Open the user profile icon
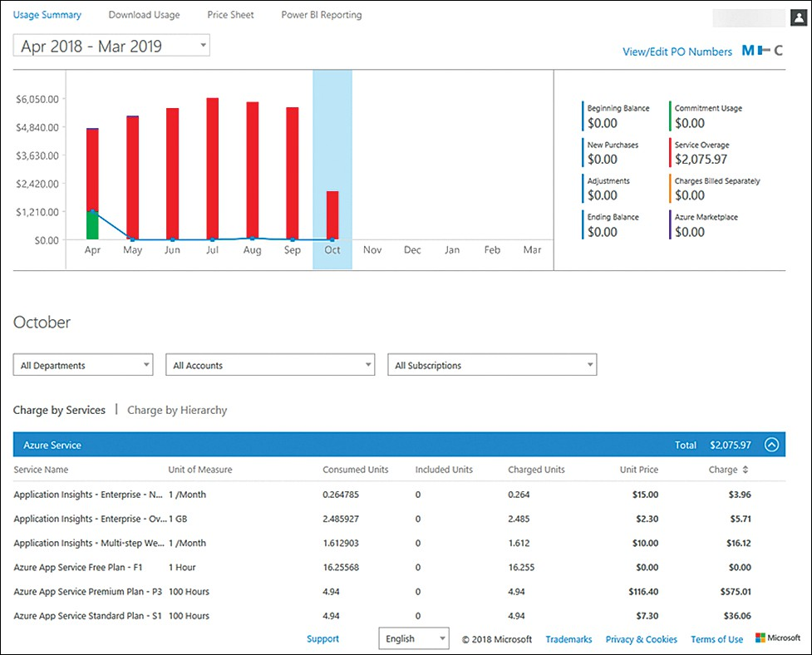The width and height of the screenshot is (812, 655). [799, 17]
